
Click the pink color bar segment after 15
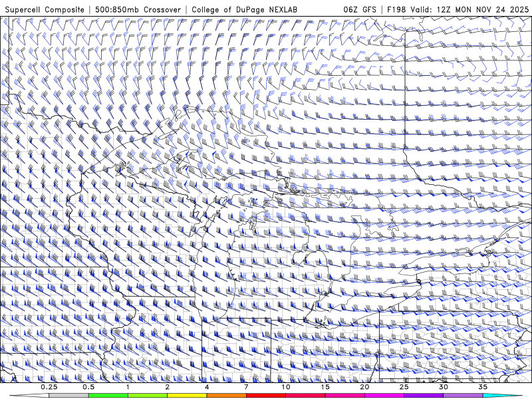coord(344,396)
